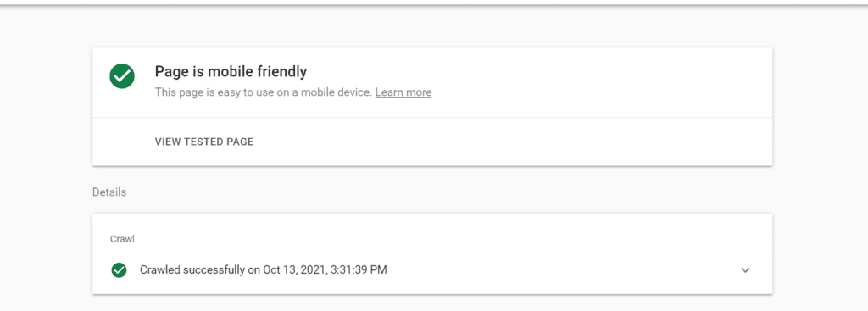The height and width of the screenshot is (311, 868).
Task: Expand the crawl details chevron
Action: click(745, 270)
